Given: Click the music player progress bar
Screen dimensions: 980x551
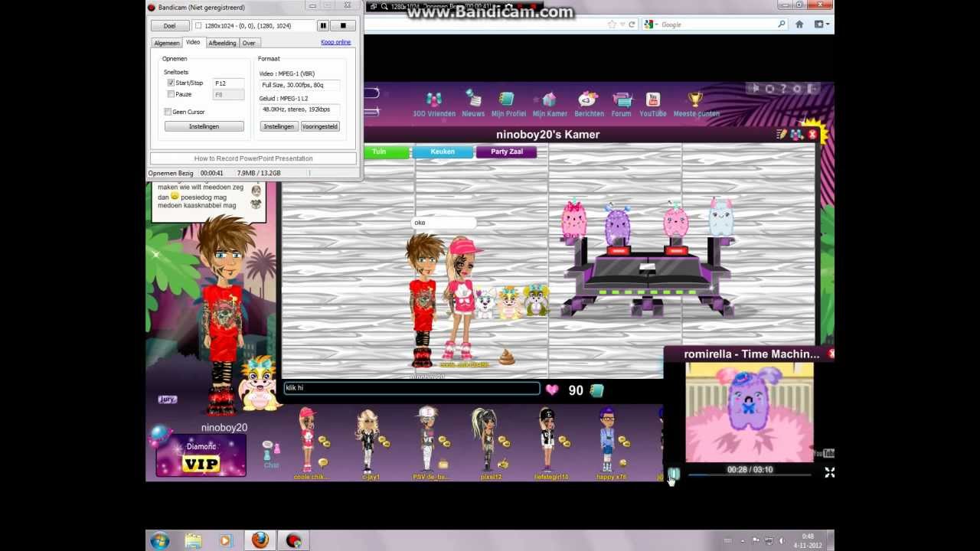Looking at the screenshot, I should tap(749, 475).
